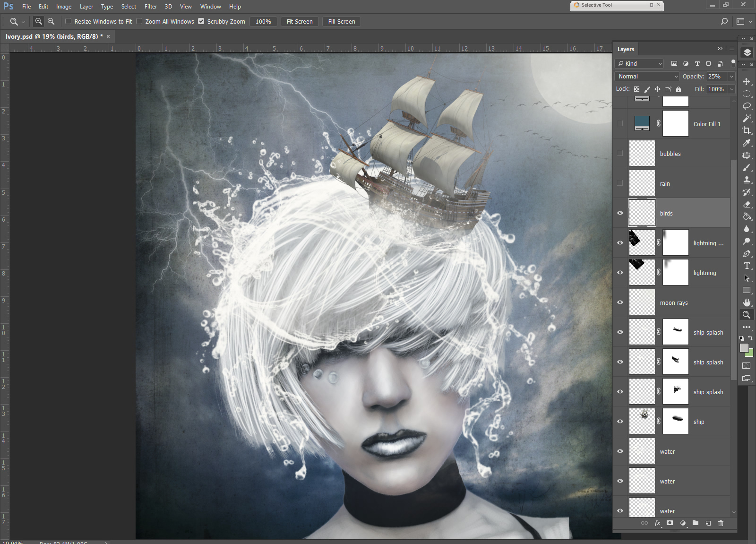This screenshot has height=544, width=756.
Task: Click the delete layer trash icon
Action: coord(721,523)
